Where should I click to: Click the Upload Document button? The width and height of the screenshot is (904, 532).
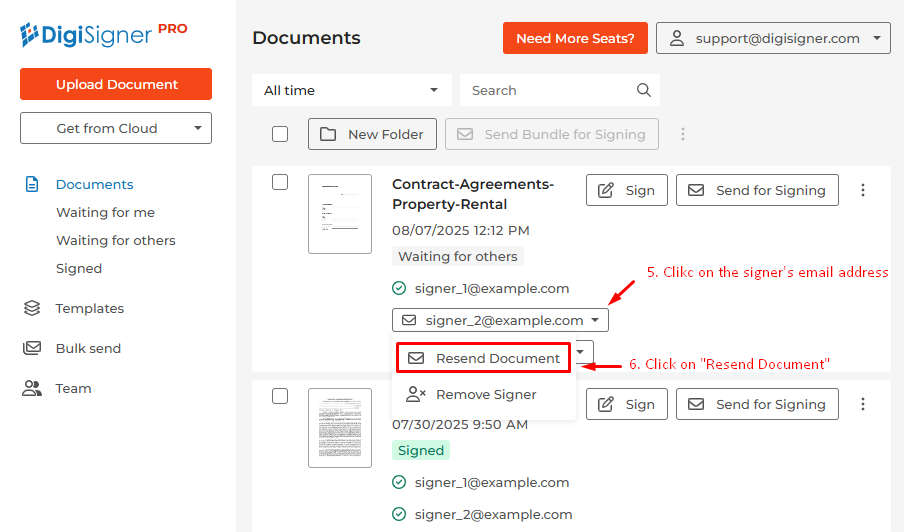[116, 84]
